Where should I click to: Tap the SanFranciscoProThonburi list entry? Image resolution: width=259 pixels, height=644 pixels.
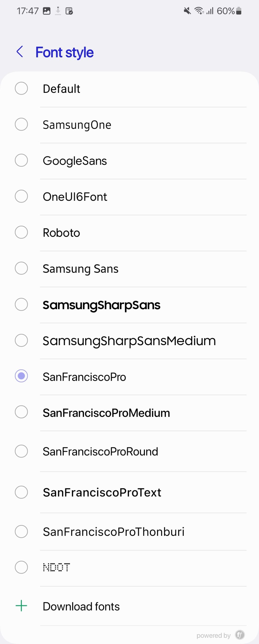tap(129, 532)
